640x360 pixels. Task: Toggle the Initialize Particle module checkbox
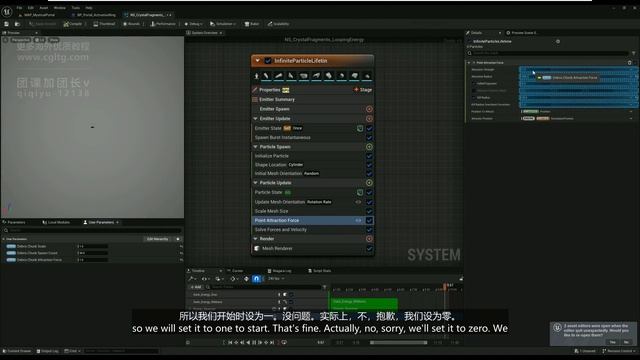click(x=369, y=156)
